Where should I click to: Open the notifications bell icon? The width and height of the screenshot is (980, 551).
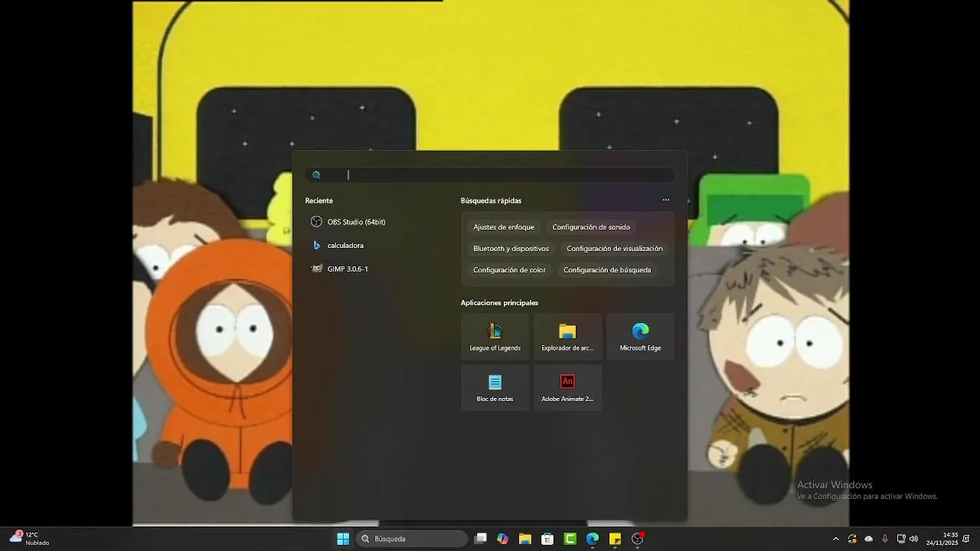pyautogui.click(x=966, y=539)
